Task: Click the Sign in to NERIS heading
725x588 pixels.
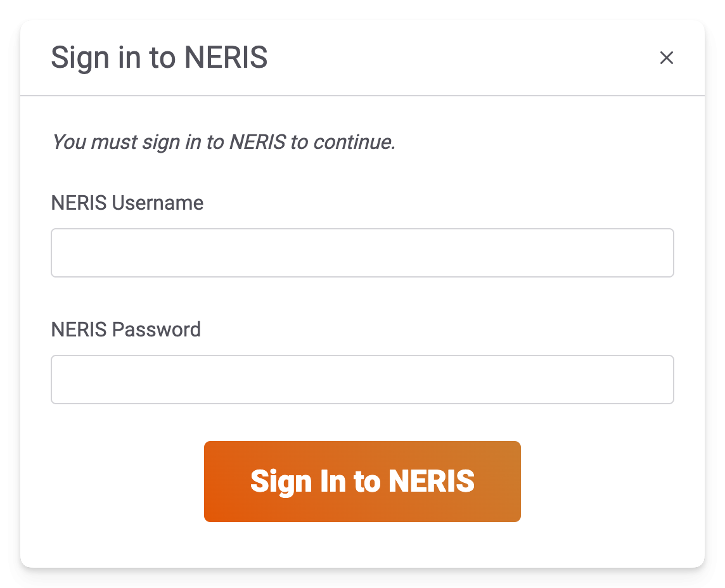Action: coord(159,58)
